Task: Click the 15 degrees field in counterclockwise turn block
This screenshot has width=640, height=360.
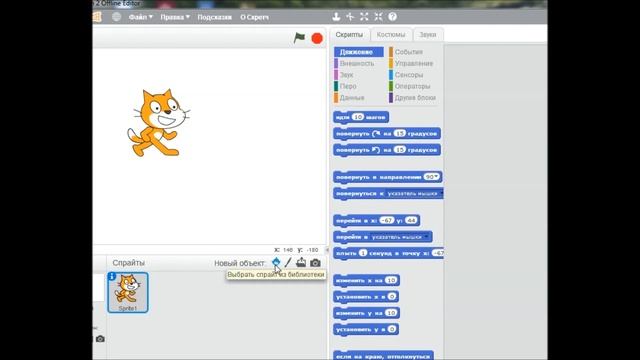Action: coord(400,150)
